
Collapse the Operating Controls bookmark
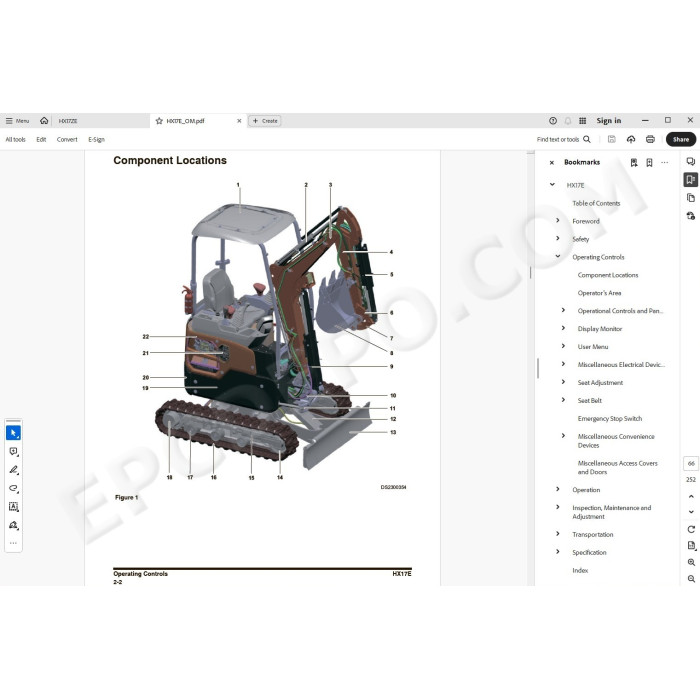tap(558, 256)
